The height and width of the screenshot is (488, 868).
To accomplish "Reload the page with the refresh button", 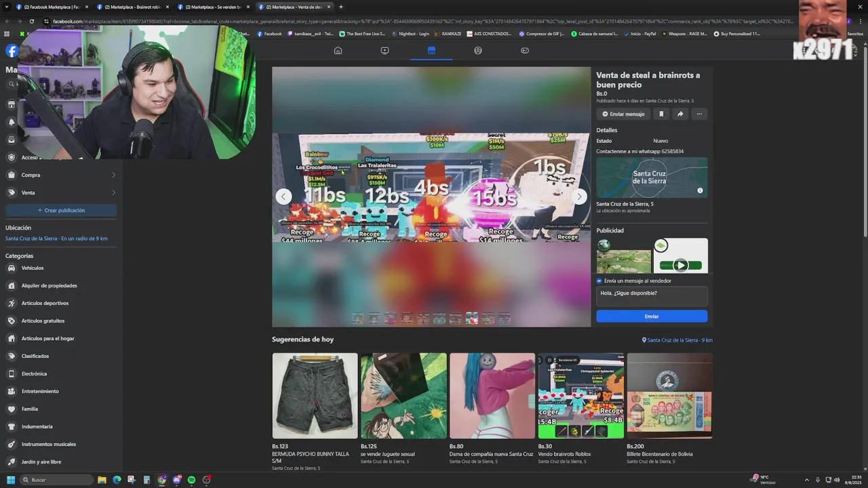I will point(31,21).
